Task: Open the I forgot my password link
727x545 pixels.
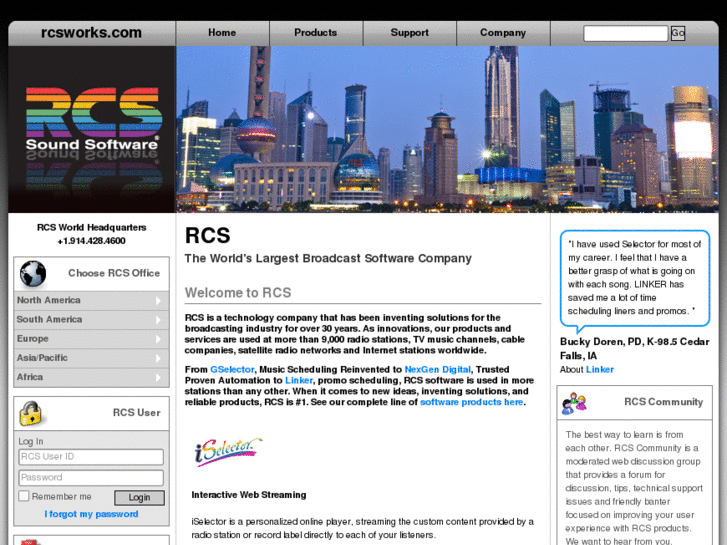Action: click(91, 514)
